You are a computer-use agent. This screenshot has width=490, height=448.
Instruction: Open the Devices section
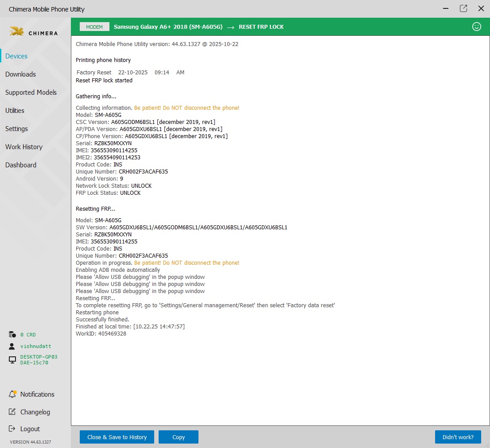tap(16, 56)
